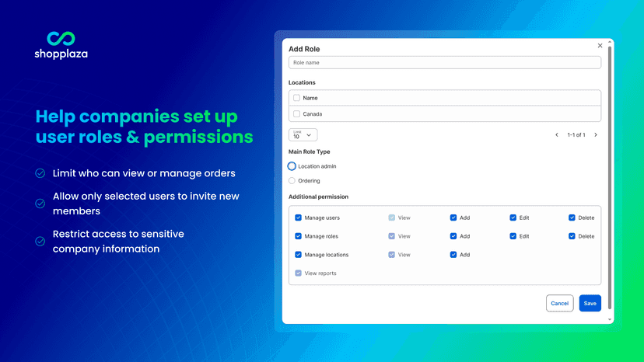Viewport: 644px width, 362px height.
Task: Click the Cancel button
Action: [x=559, y=303]
